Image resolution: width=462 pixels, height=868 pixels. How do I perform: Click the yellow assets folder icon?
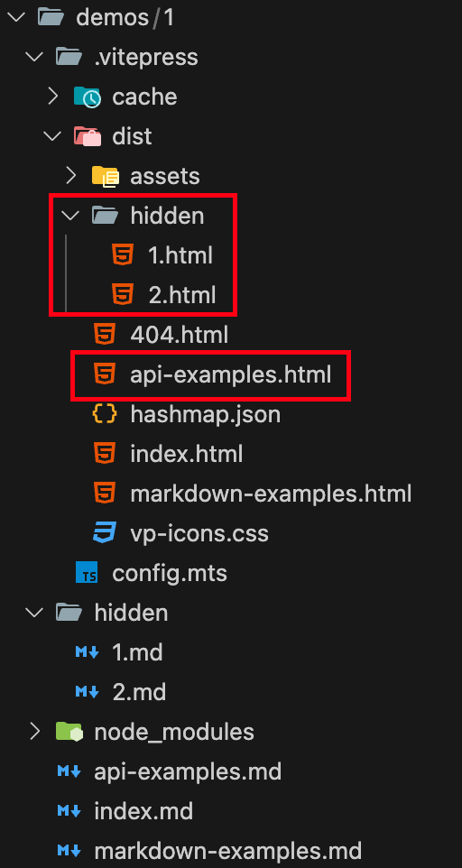[106, 176]
